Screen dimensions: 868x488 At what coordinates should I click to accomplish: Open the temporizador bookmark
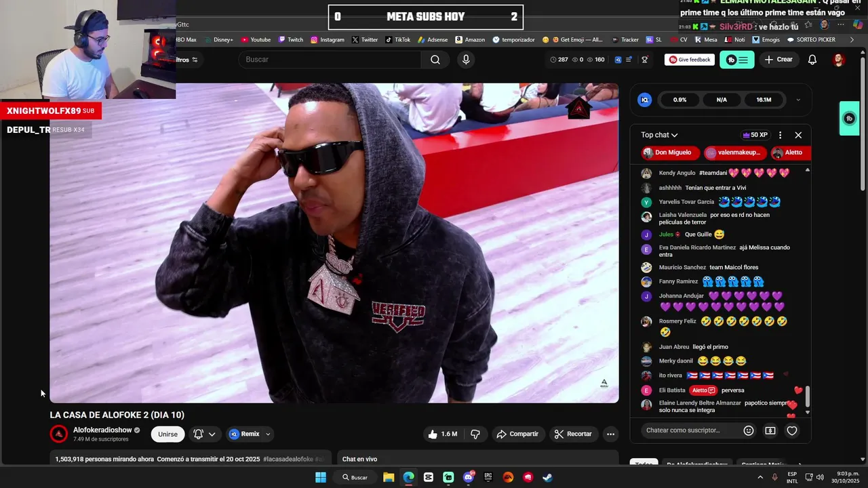click(x=513, y=40)
